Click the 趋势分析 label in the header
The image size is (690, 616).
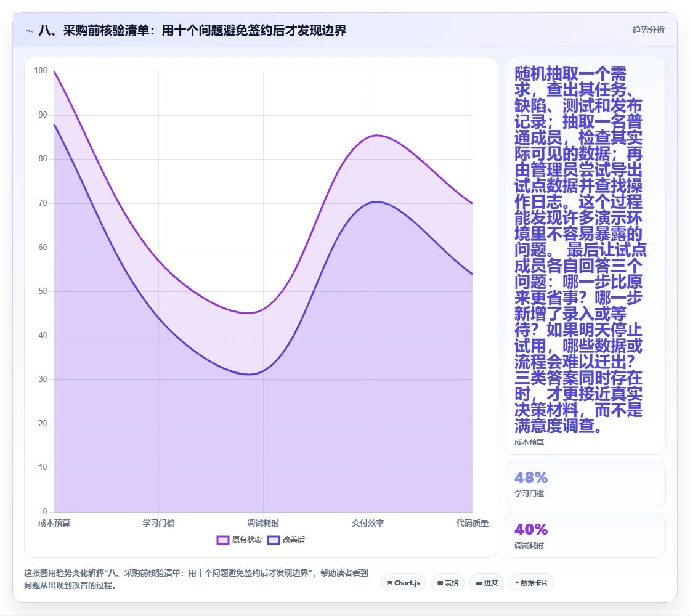(x=648, y=30)
